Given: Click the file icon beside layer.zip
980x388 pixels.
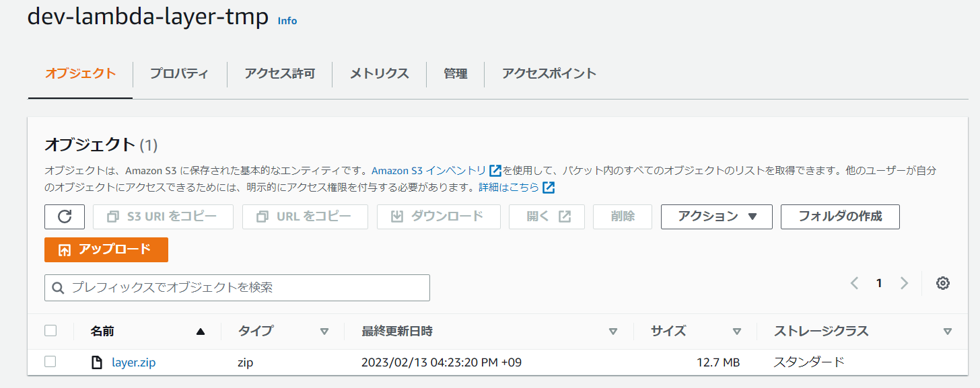Looking at the screenshot, I should 98,362.
